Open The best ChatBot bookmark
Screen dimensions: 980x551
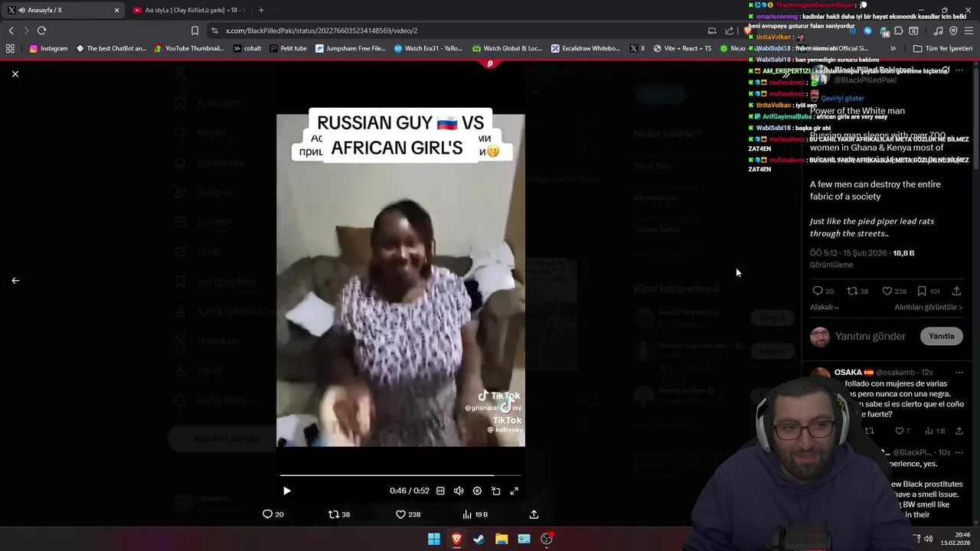click(111, 48)
